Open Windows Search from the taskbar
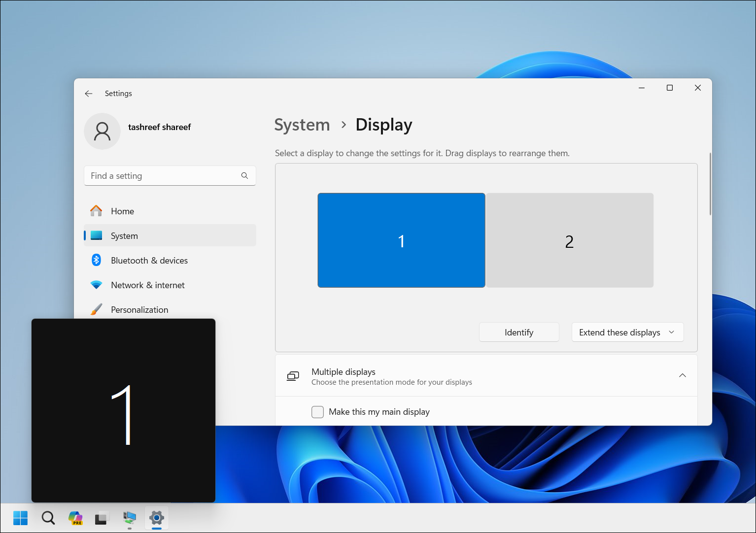Screen dimensions: 756x533 [x=48, y=518]
